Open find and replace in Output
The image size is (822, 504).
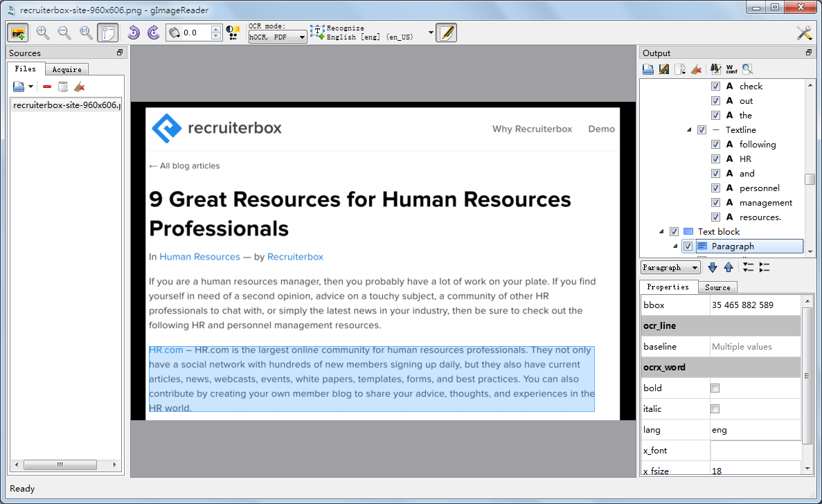(x=715, y=69)
